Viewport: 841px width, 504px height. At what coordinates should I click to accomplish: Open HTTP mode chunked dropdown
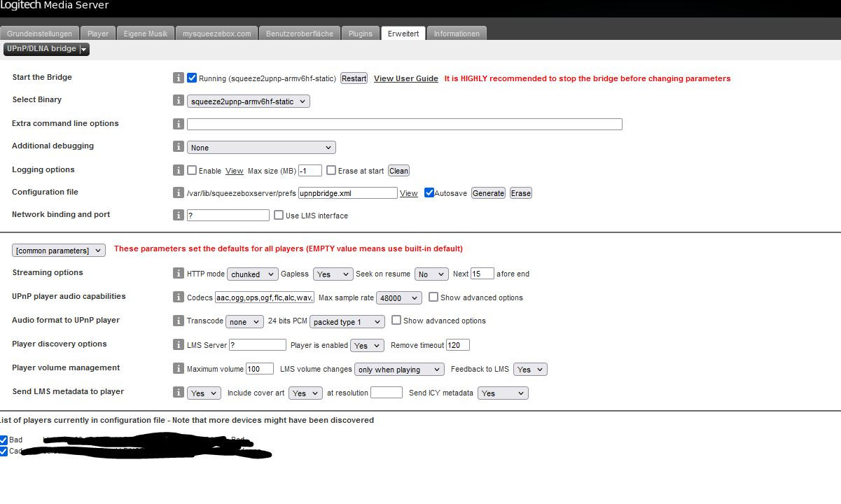coord(252,274)
